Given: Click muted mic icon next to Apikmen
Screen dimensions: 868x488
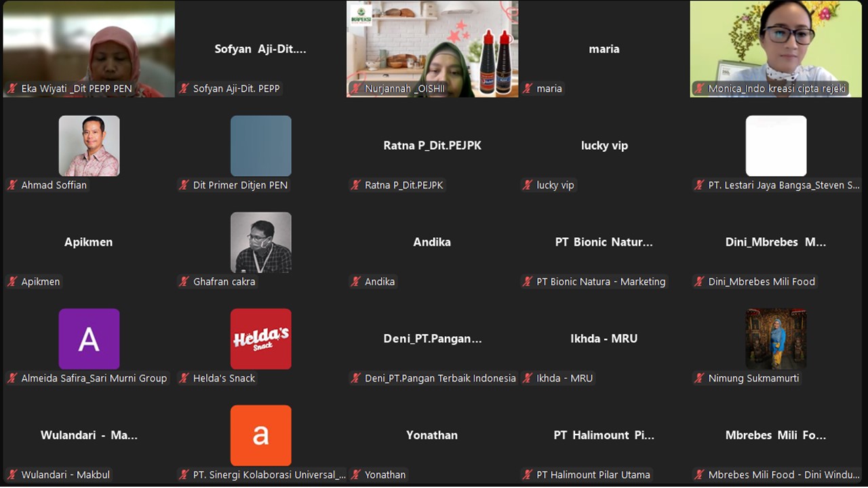Looking at the screenshot, I should click(x=12, y=281).
